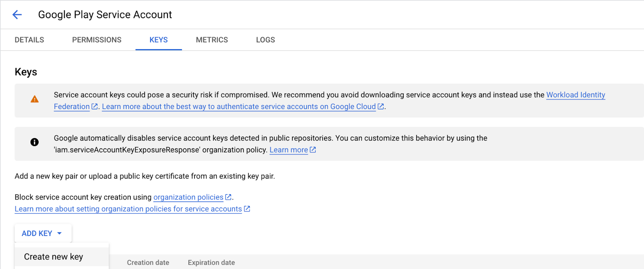
Task: Click the external link icon after organization policies
Action: [x=228, y=197]
